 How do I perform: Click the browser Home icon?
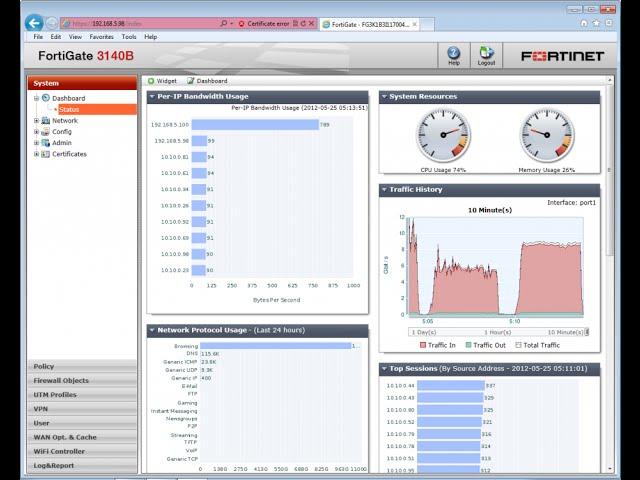pos(584,23)
